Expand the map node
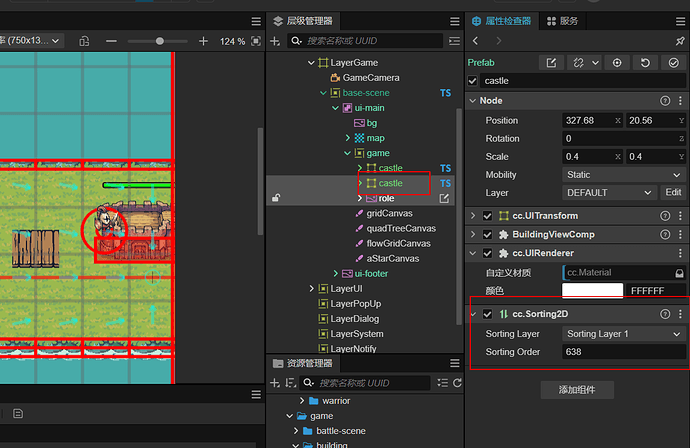Screen dimensions: 690x448 pos(348,138)
